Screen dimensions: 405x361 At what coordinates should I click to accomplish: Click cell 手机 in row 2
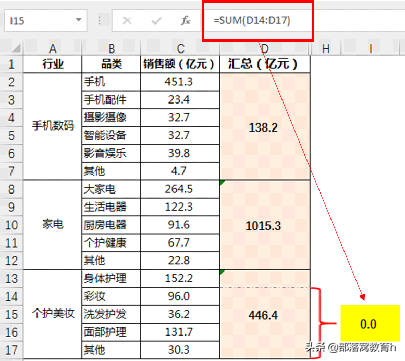click(111, 82)
